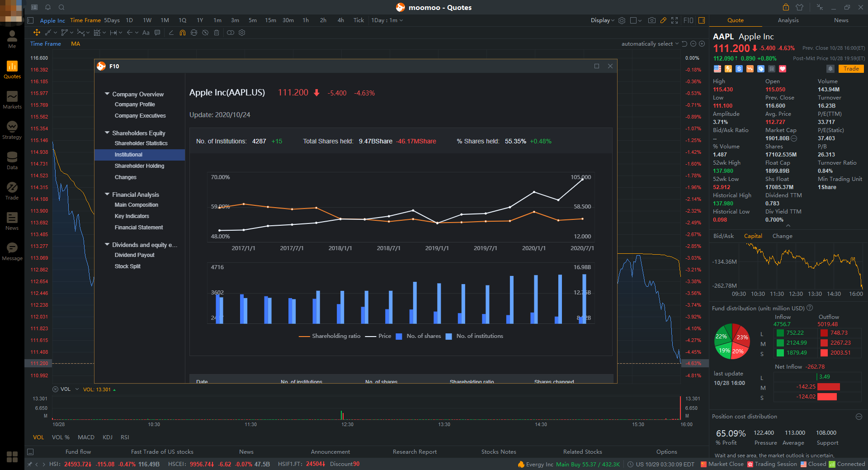
Task: Click the zoom-in plus icon above chart
Action: pos(702,44)
